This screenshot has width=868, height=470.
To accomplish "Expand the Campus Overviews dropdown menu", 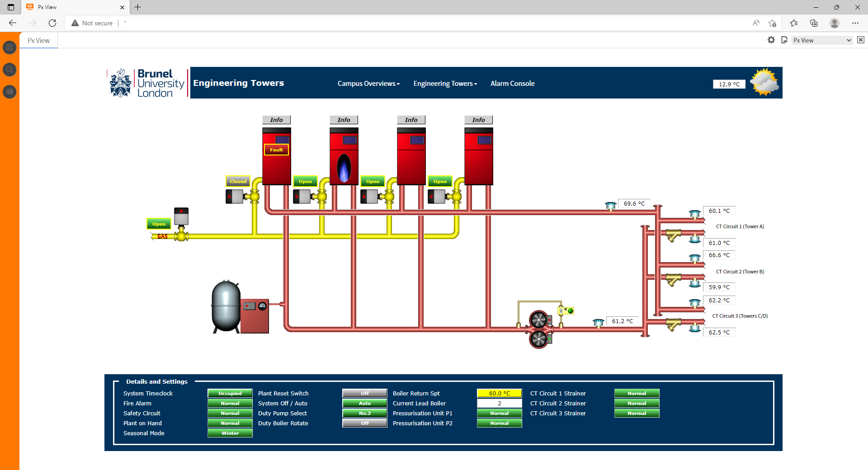I will pyautogui.click(x=368, y=84).
